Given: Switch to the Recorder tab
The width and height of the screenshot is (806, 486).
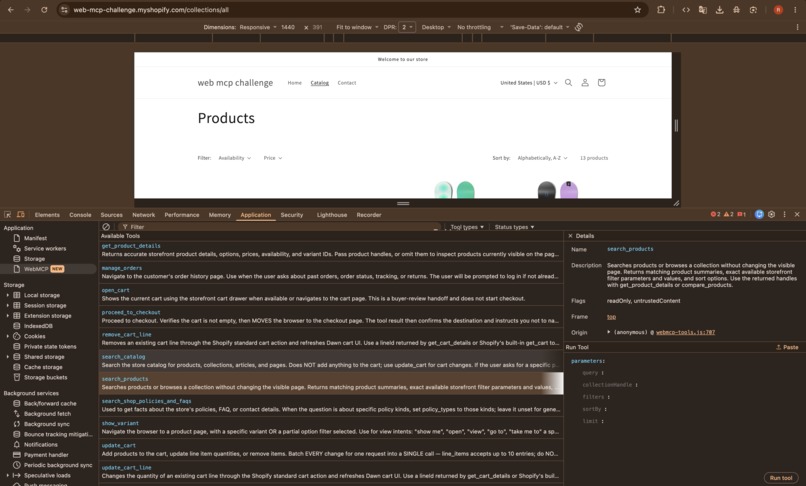Looking at the screenshot, I should point(369,215).
